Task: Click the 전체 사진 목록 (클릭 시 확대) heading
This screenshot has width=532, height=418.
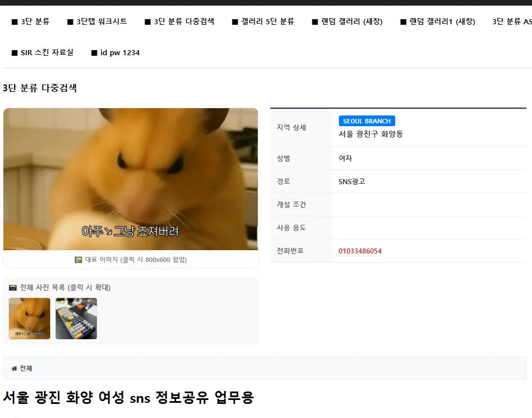Action: coord(65,288)
